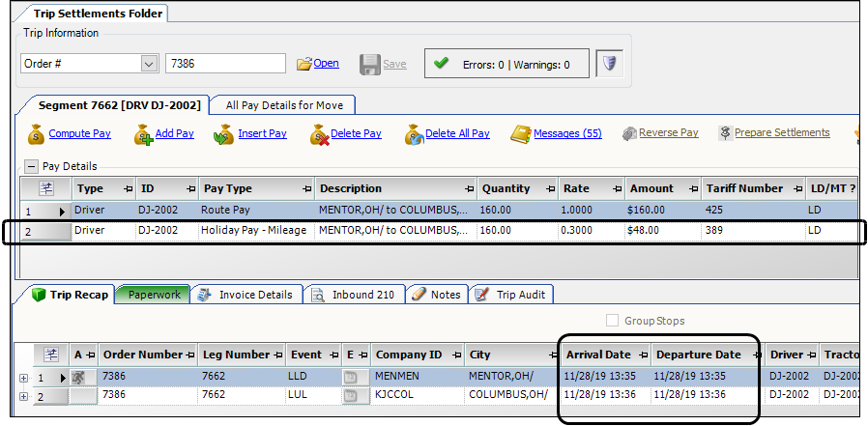Open the Order # dropdown
868x426 pixels.
point(149,64)
